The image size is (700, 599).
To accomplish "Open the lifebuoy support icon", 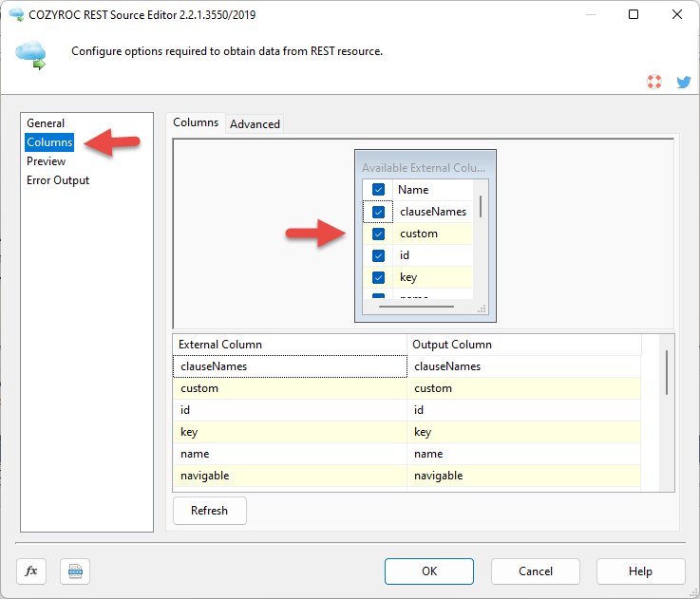I will [654, 82].
